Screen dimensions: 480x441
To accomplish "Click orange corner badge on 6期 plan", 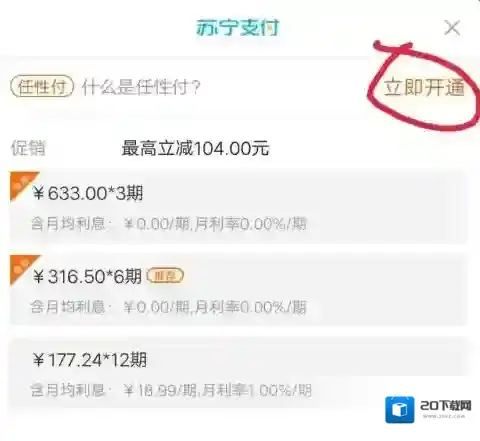I will (22, 267).
